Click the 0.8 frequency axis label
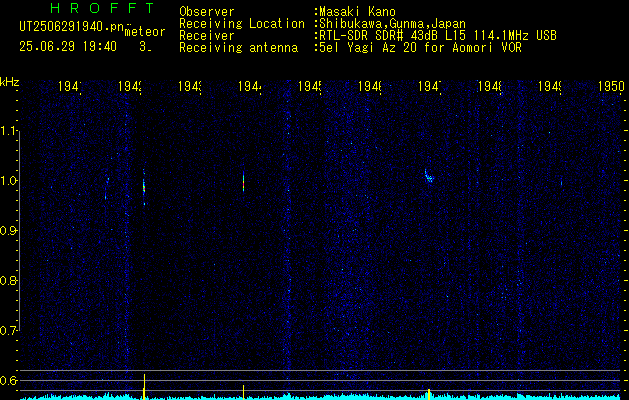This screenshot has width=629, height=400. click(x=9, y=280)
